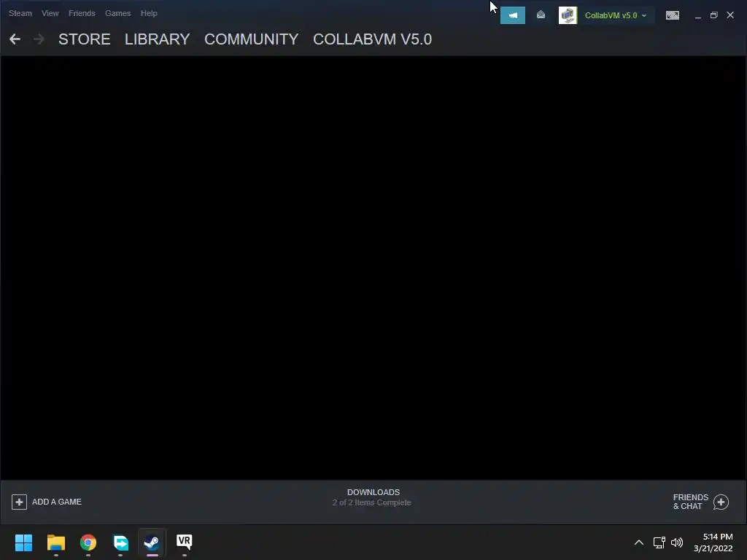747x560 pixels.
Task: Click '2 of 2 Items Complete' status
Action: 371,503
